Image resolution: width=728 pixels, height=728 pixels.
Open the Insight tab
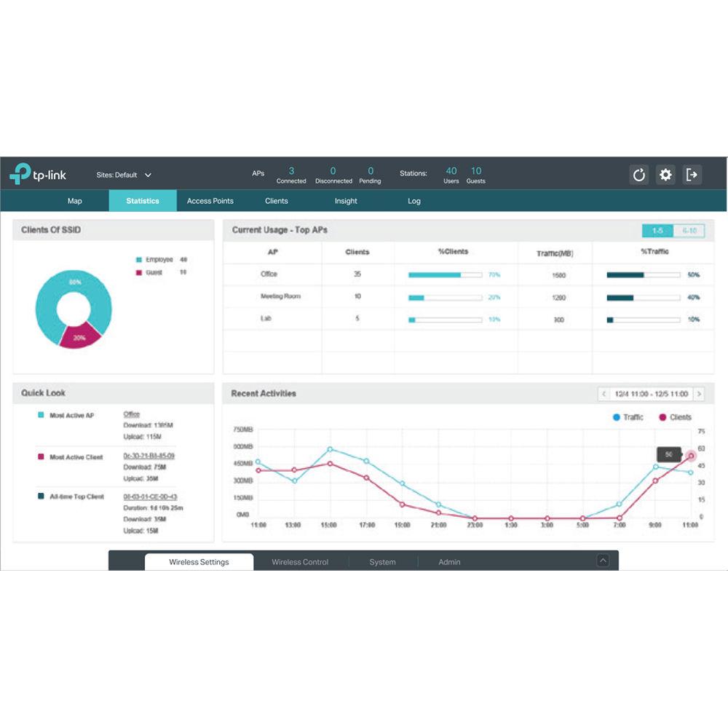tap(346, 201)
